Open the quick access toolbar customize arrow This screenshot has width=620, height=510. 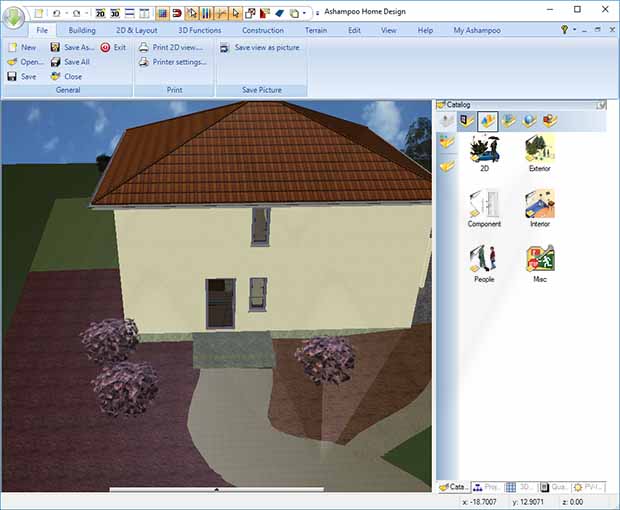(x=317, y=13)
